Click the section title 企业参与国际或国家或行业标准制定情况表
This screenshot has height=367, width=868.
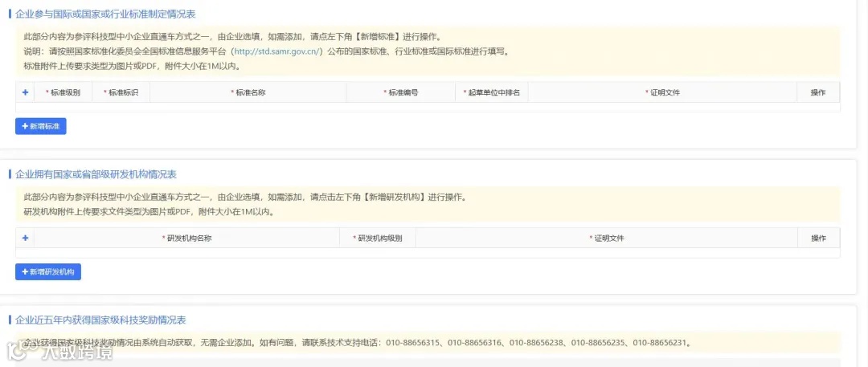click(x=105, y=14)
